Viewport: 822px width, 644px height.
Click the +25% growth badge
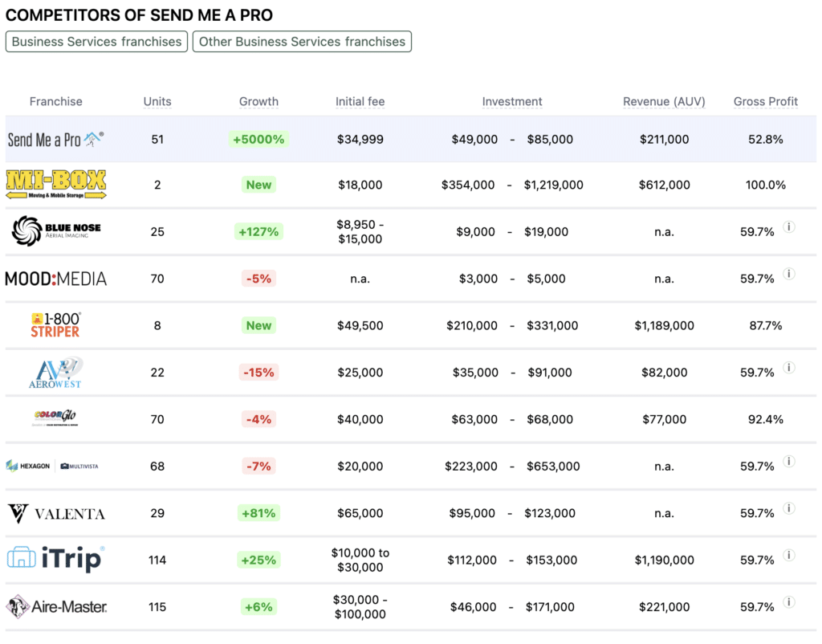(x=258, y=560)
